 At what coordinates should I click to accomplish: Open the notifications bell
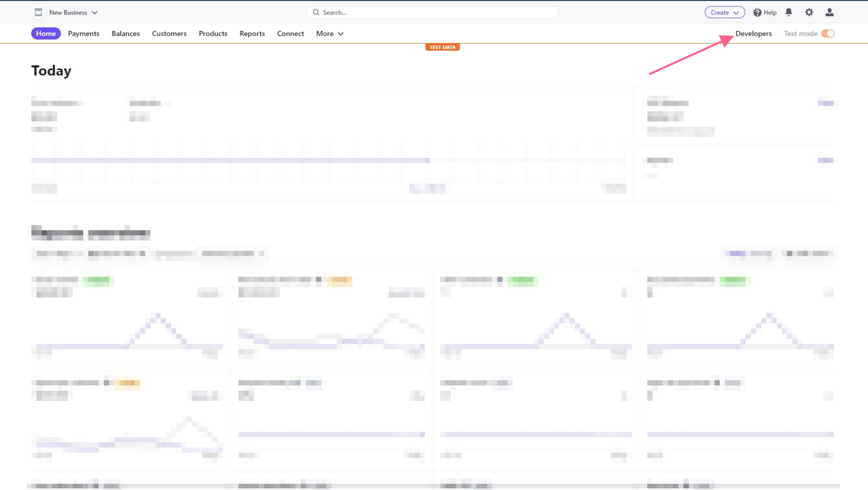pyautogui.click(x=788, y=12)
